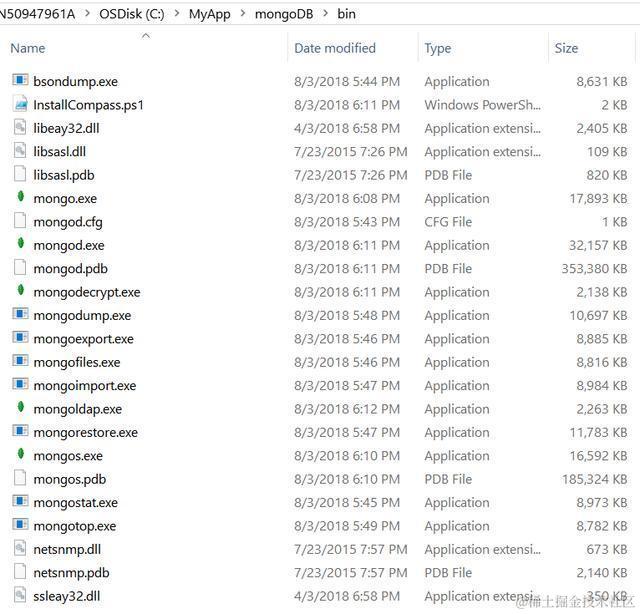Select the file name mongod.cfg
640x614 pixels.
pos(68,222)
